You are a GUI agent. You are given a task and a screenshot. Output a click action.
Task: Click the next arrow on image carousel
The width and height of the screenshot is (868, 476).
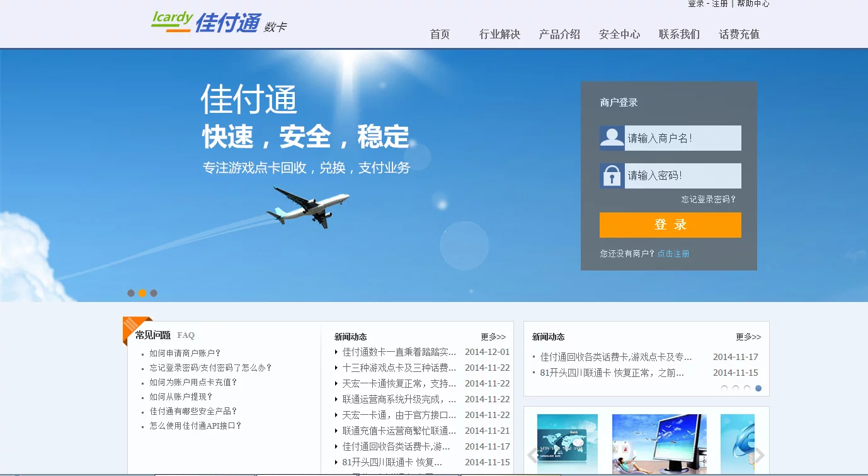pos(760,455)
